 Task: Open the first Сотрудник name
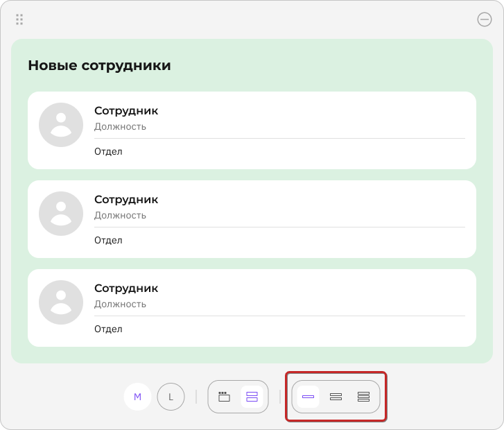coord(126,111)
